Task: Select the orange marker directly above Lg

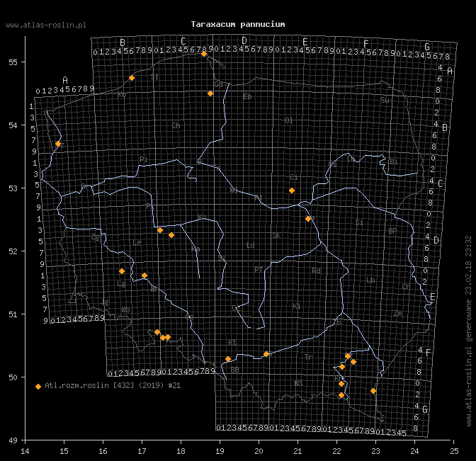Action: [x=122, y=271]
